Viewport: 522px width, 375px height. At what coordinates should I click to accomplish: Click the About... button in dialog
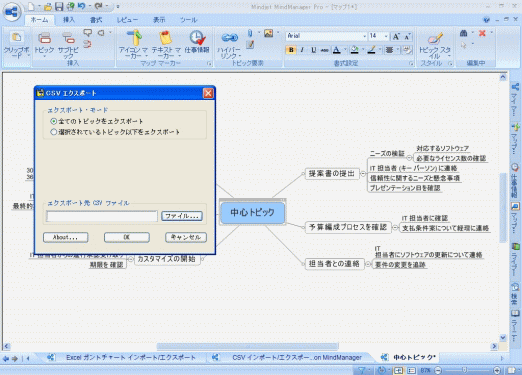66,237
